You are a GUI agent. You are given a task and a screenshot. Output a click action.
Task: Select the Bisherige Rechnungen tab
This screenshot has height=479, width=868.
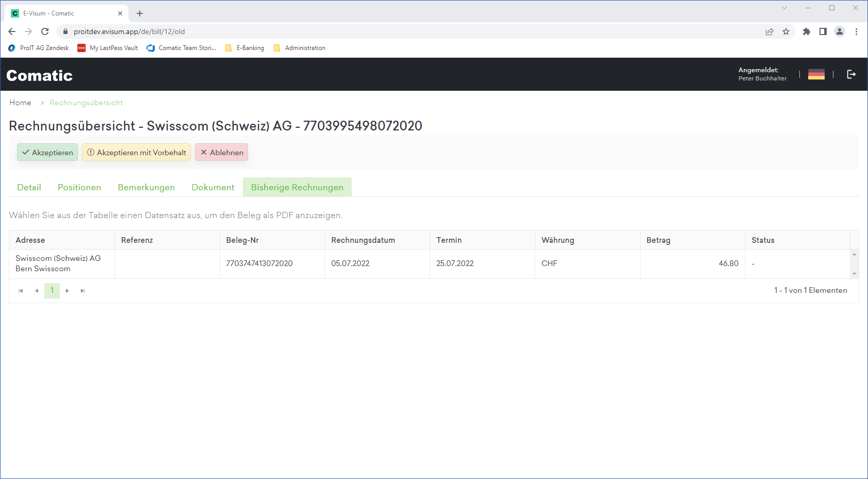(x=297, y=187)
